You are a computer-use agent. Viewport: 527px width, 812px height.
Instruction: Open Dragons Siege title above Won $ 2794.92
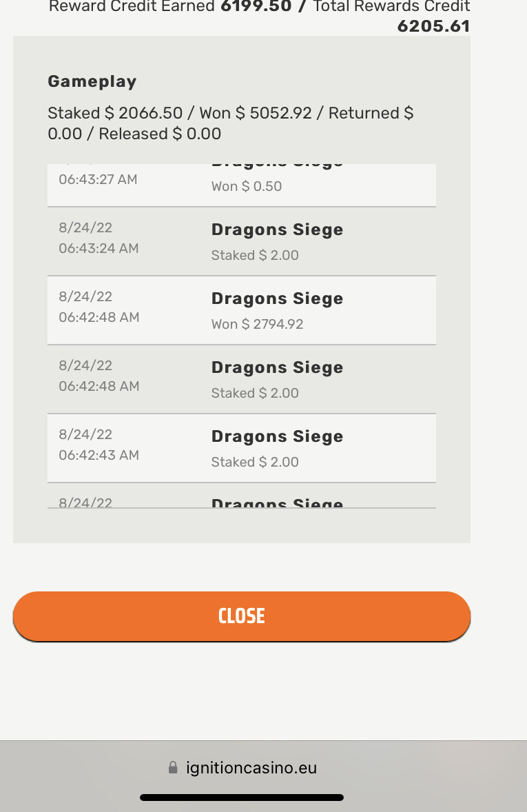(277, 299)
